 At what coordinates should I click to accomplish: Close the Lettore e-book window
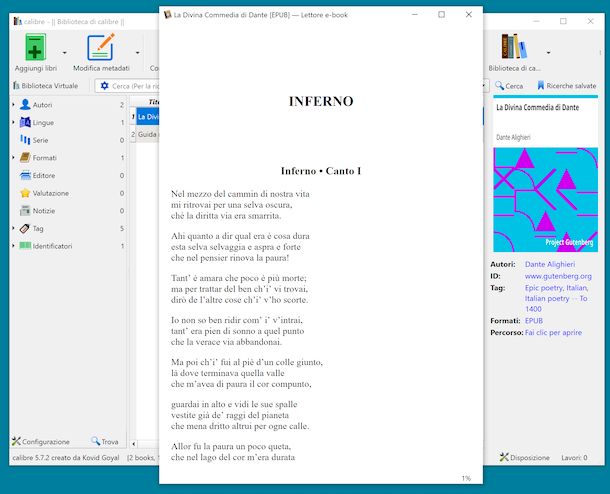click(469, 14)
